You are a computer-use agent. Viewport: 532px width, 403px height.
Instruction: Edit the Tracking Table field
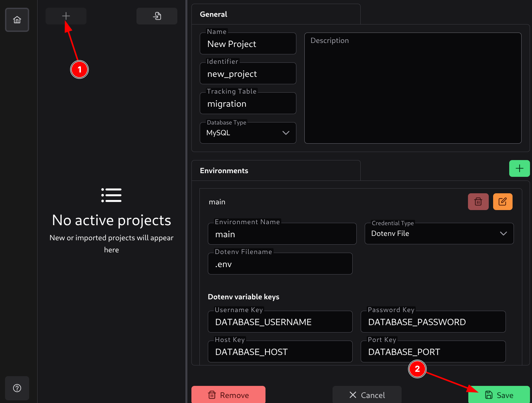click(248, 103)
